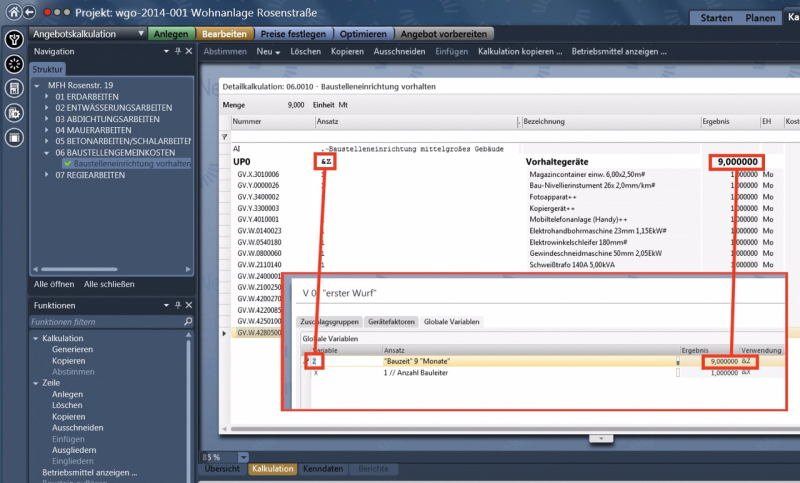Expand the 04 MAUERARBEITEN node

pos(47,130)
